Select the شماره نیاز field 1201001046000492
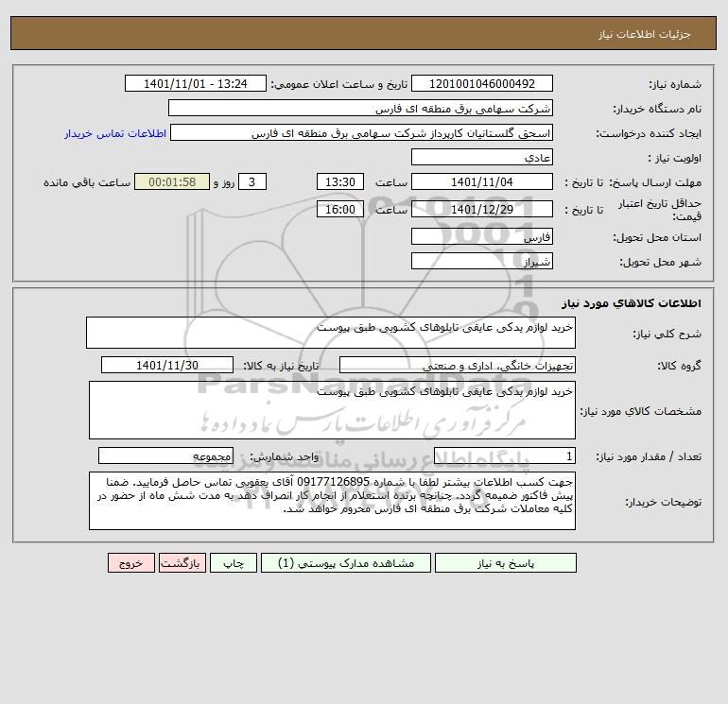This screenshot has height=704, width=728. [482, 83]
